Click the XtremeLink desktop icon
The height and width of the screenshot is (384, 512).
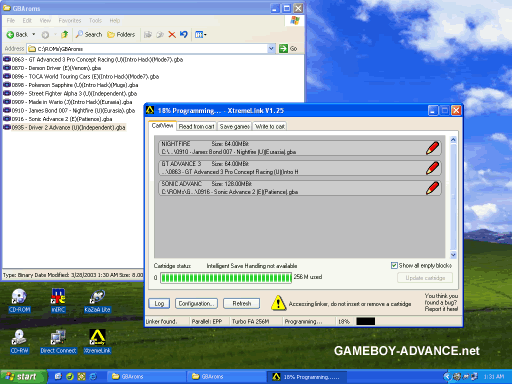tap(97, 342)
